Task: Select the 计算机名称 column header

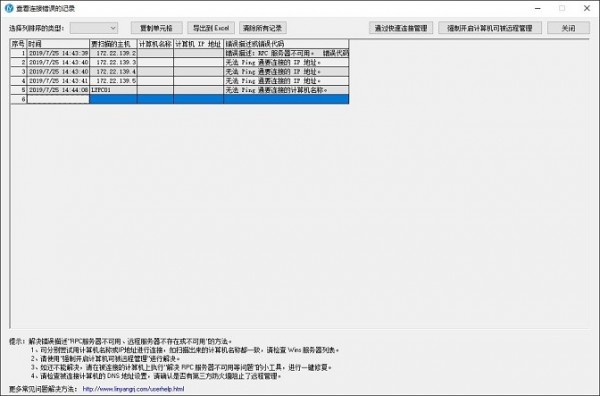Action: tap(155, 44)
